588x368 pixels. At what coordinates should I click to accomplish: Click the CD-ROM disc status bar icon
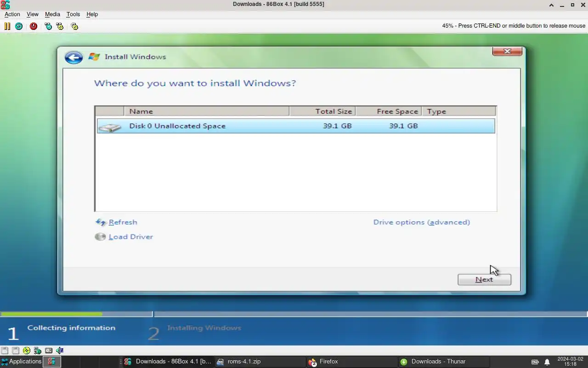coord(26,351)
